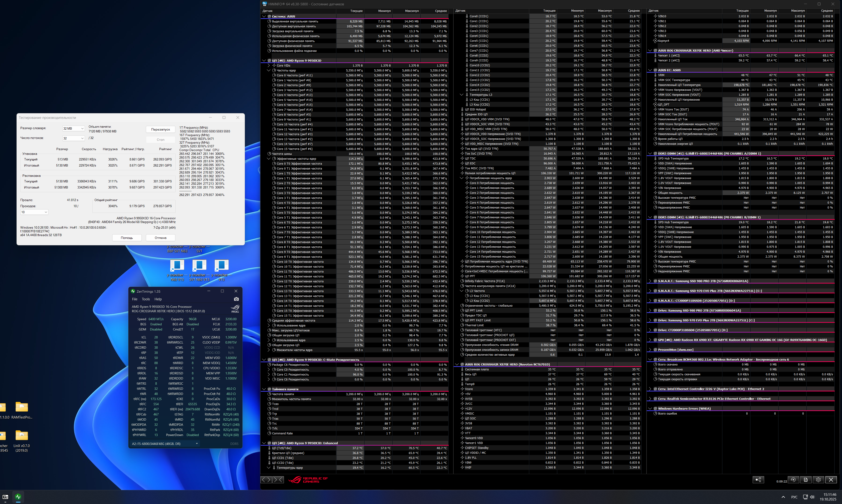Open the dictionary size 32 MB dropdown
Viewport: 842px width, 504px height.
pyautogui.click(x=73, y=128)
